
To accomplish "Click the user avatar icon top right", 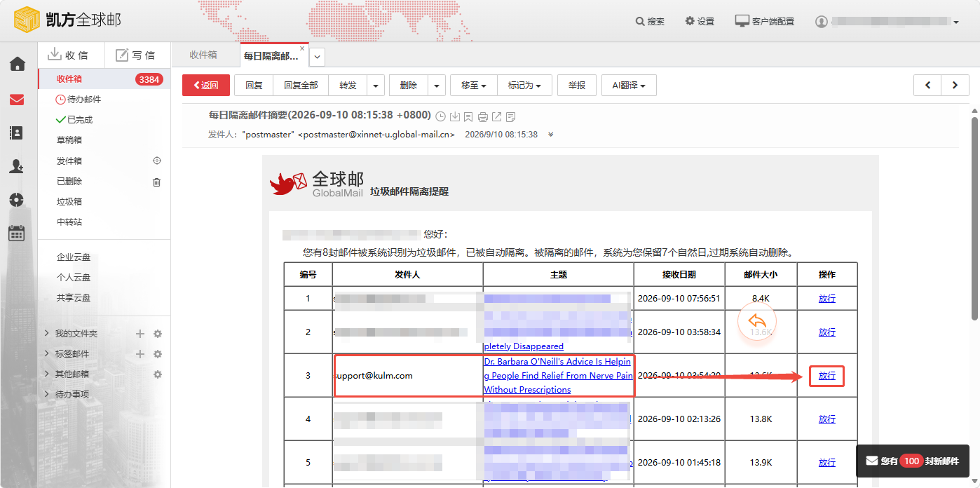I will tap(822, 22).
